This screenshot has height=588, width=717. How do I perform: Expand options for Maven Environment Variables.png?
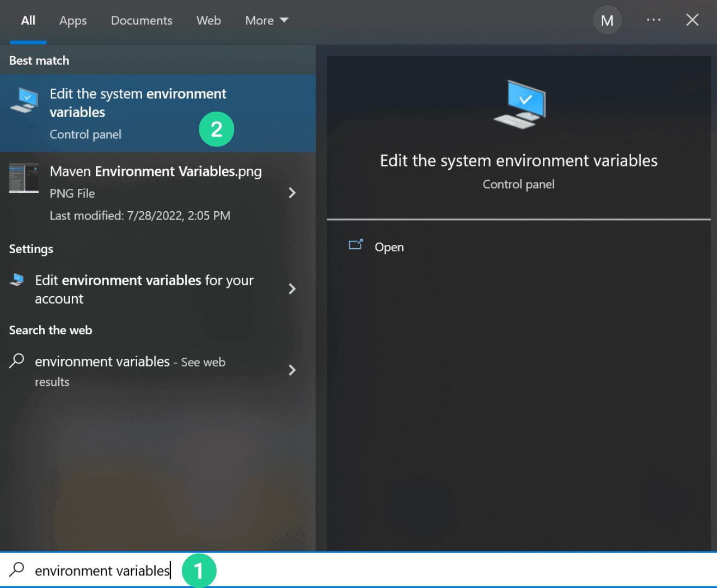pyautogui.click(x=292, y=193)
